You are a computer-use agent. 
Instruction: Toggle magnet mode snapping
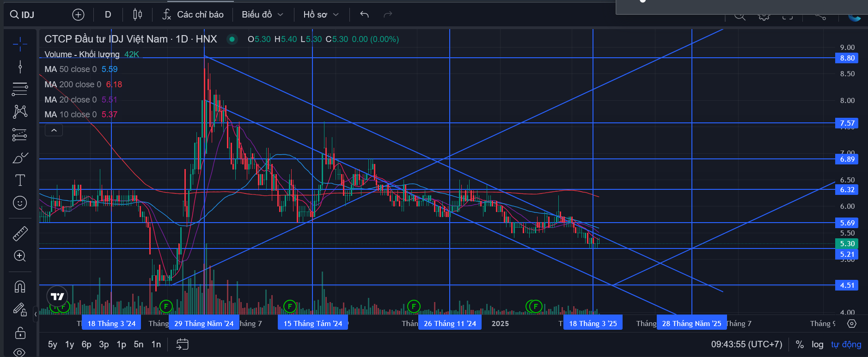coord(20,287)
